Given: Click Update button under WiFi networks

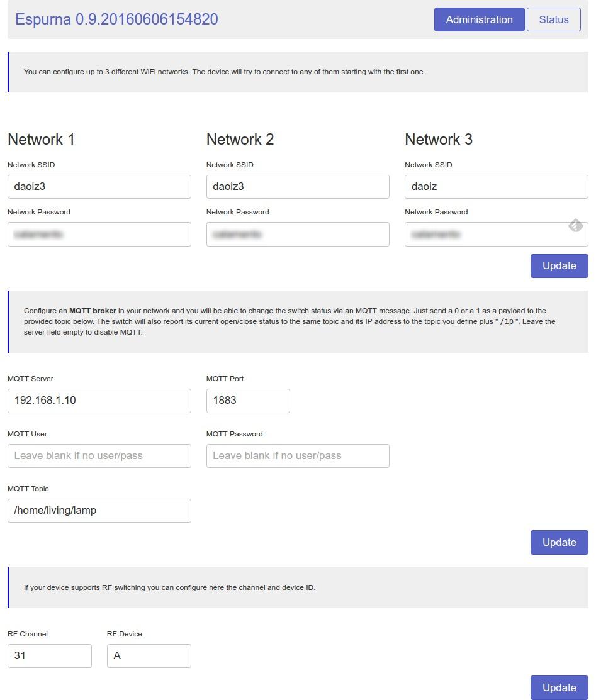Looking at the screenshot, I should [x=559, y=265].
